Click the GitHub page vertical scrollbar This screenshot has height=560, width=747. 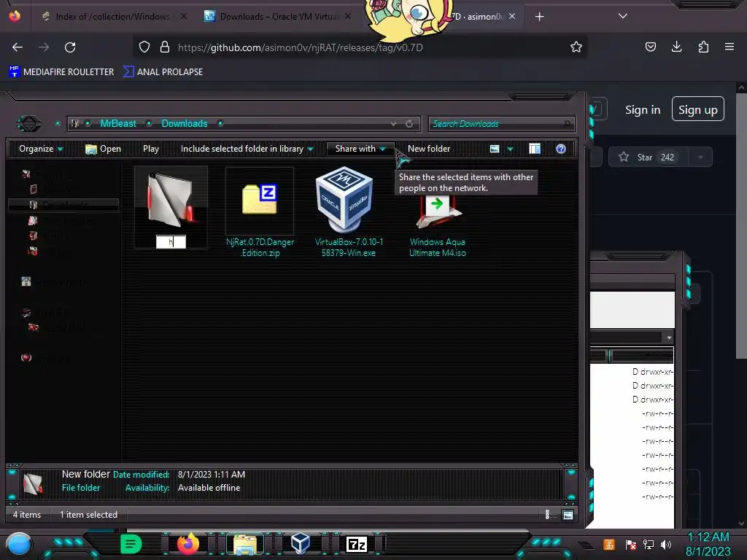[741, 226]
